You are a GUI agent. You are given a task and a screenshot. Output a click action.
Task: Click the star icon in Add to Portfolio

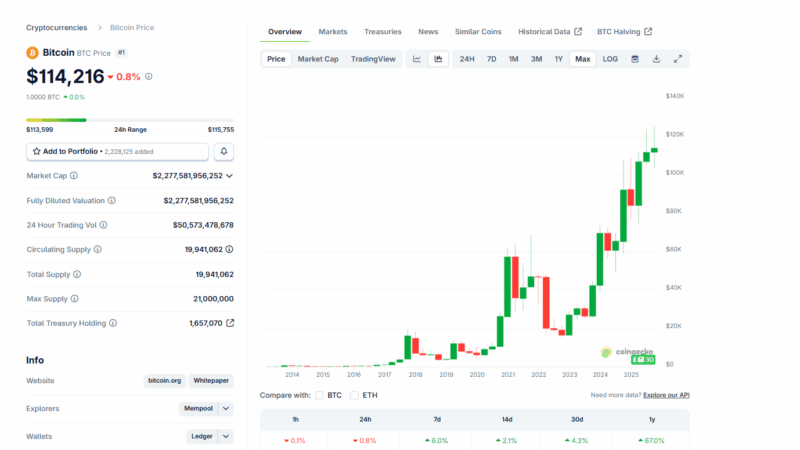click(x=36, y=152)
